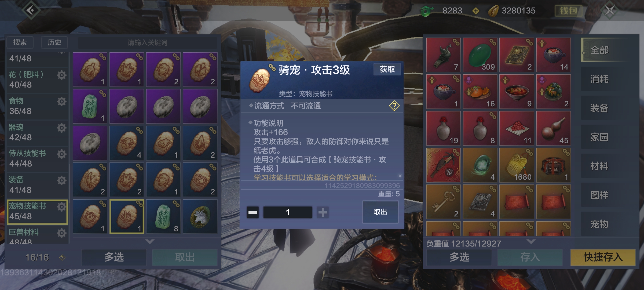Viewport: 644px width, 290px height.
Task: Select the deer head emblem item in storage
Action: (200, 216)
